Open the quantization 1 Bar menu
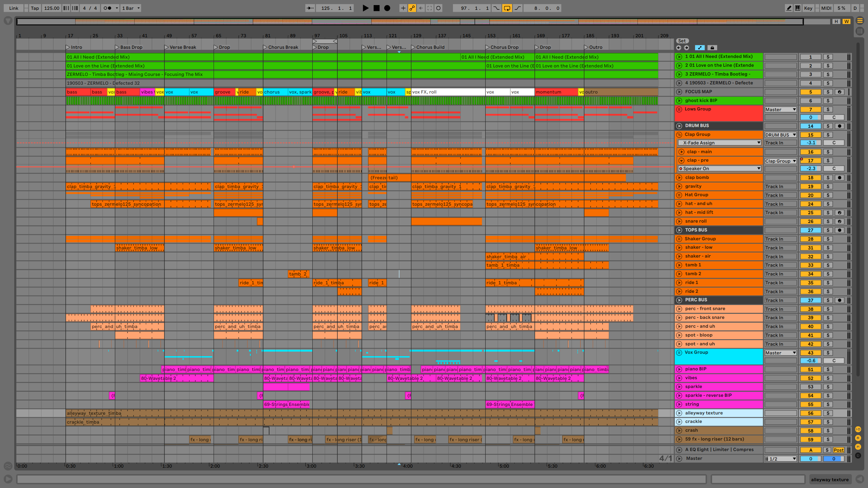This screenshot has width=868, height=488. click(x=131, y=8)
